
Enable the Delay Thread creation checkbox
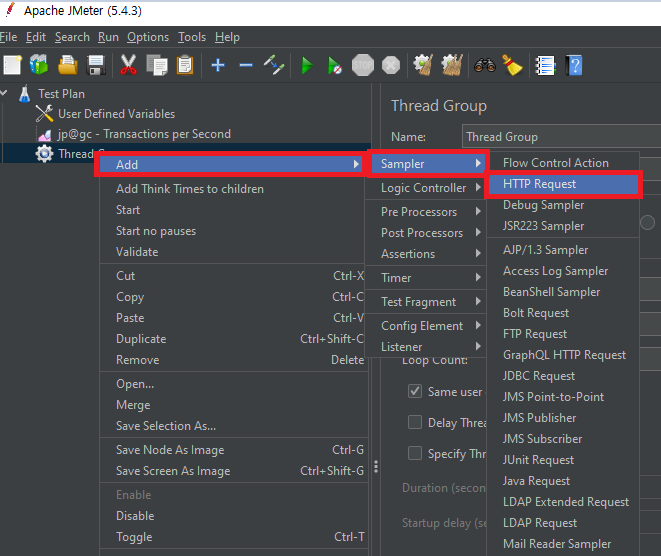415,422
